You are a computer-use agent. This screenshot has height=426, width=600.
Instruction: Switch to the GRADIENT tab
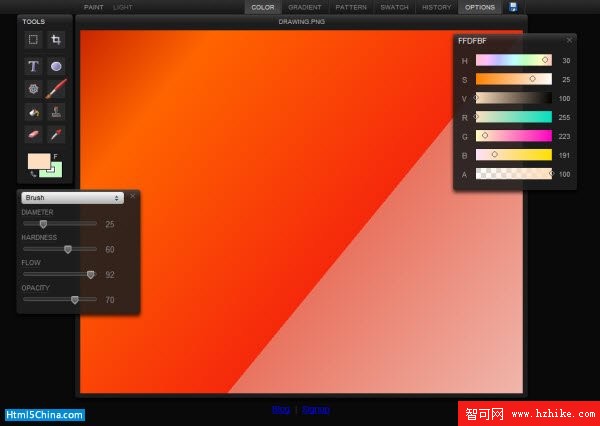[x=305, y=7]
